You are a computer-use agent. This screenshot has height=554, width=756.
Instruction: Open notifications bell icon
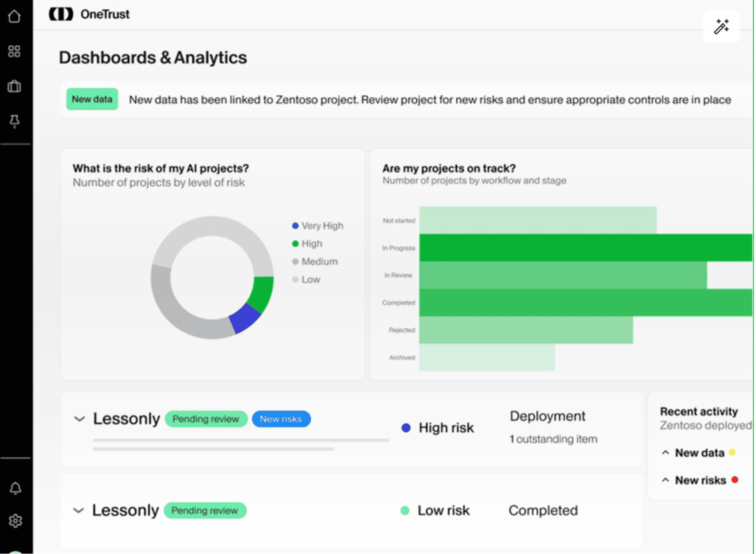15,489
